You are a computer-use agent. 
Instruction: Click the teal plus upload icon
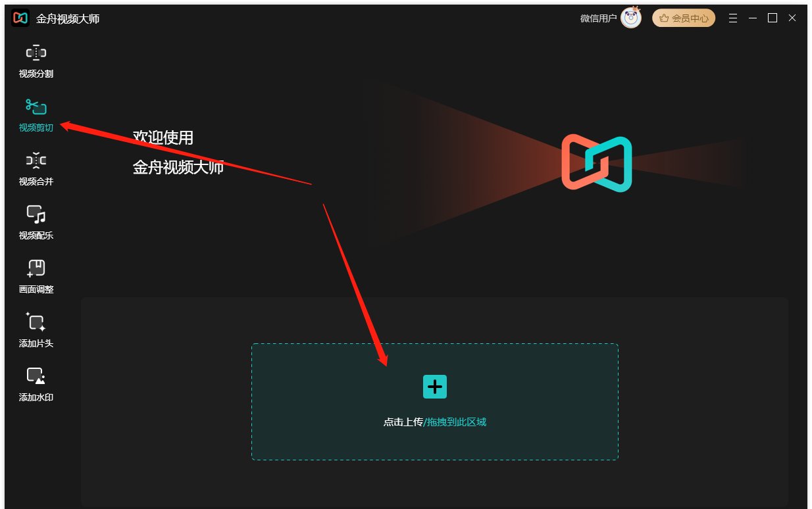[x=434, y=387]
